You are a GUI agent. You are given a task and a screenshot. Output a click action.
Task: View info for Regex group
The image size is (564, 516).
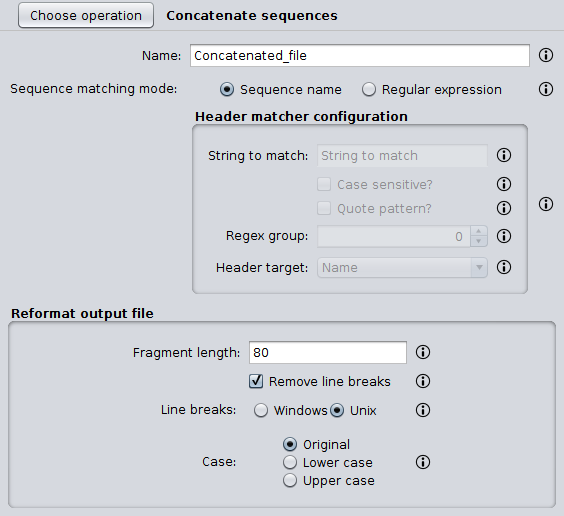click(x=504, y=236)
